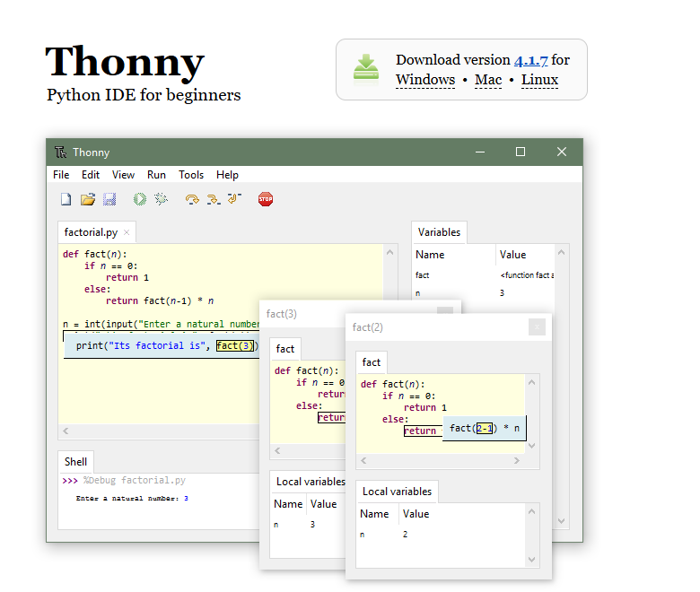Image resolution: width=700 pixels, height=592 pixels.
Task: Open the File menu
Action: coord(61,175)
